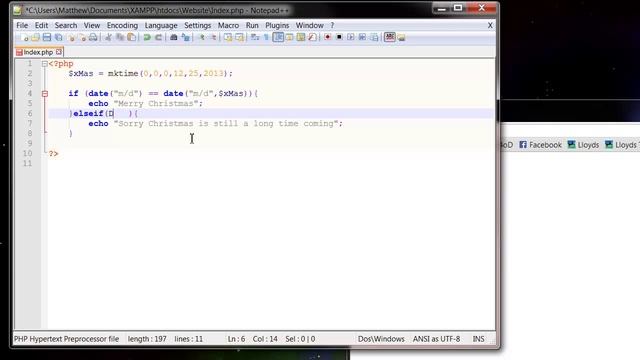Open the Window menu
Screen dimensions: 640x360
click(x=309, y=25)
